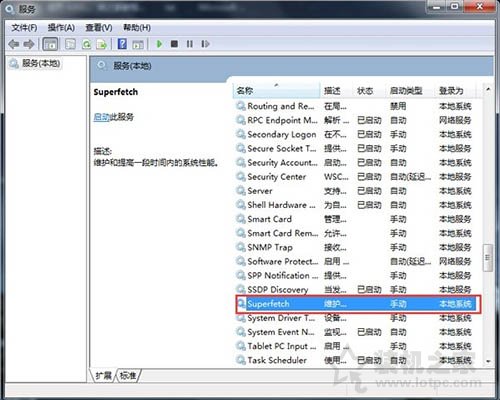The image size is (500, 400).
Task: Click the scrollbar up arrow
Action: click(488, 90)
